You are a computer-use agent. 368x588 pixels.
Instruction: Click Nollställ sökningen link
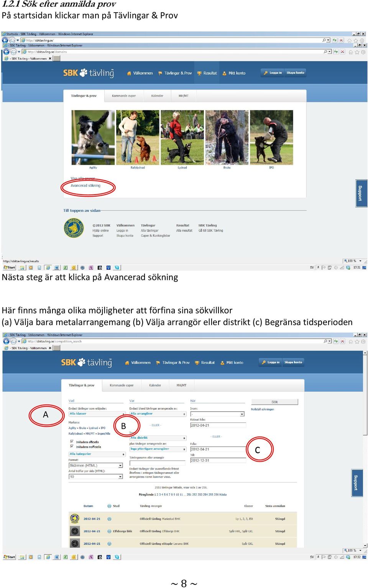tap(263, 409)
